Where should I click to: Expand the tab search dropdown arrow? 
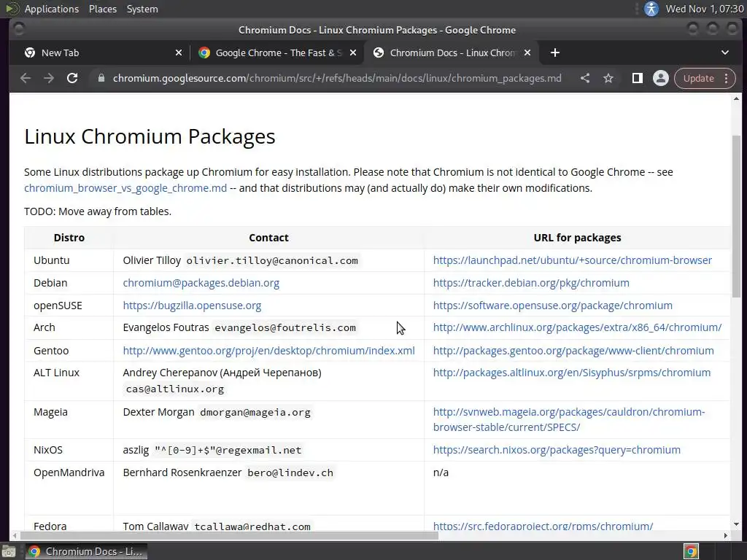click(725, 52)
